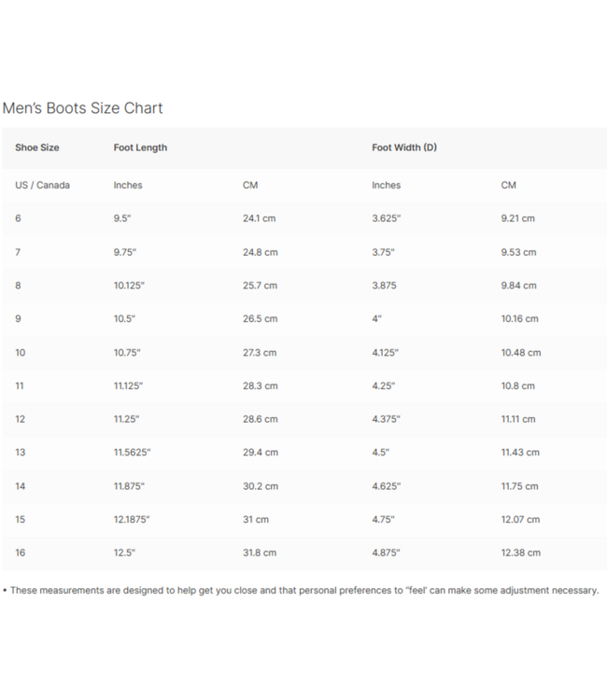Click the 31.8 cm foot length cell
Image resolution: width=607 pixels, height=700 pixels.
coord(260,553)
